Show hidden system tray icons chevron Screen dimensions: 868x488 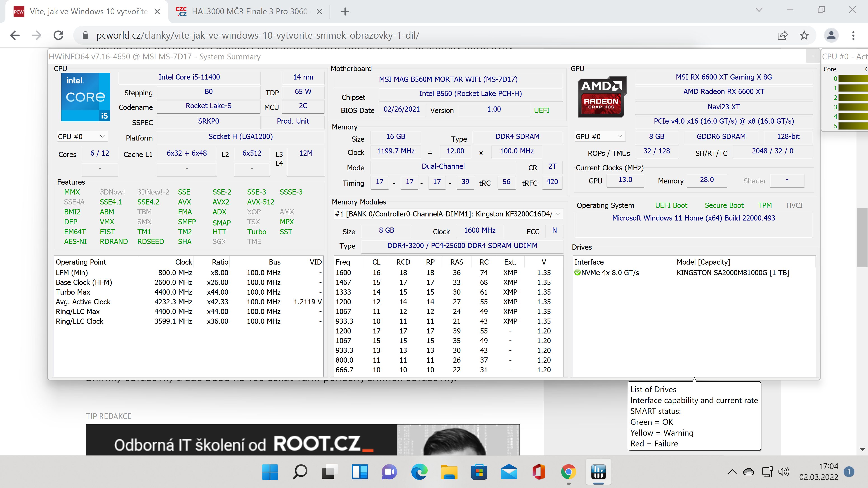[732, 472]
